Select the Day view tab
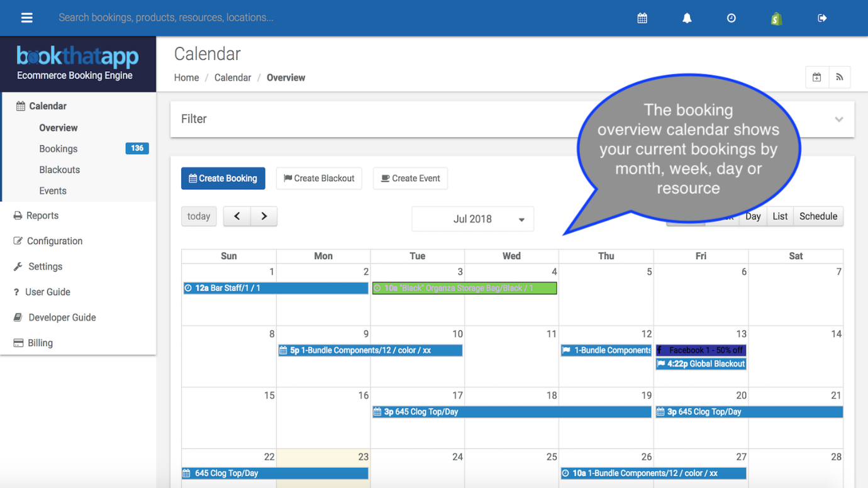Viewport: 868px width, 488px height. 753,216
